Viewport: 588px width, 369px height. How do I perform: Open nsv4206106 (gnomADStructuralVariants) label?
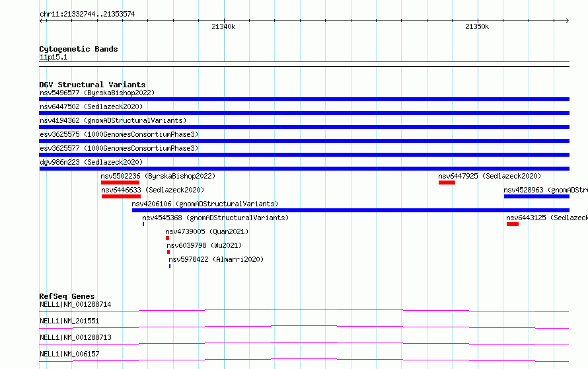point(205,204)
